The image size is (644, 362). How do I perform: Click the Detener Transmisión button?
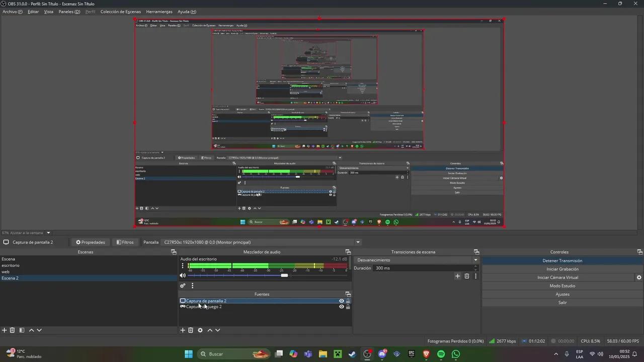[562, 260]
